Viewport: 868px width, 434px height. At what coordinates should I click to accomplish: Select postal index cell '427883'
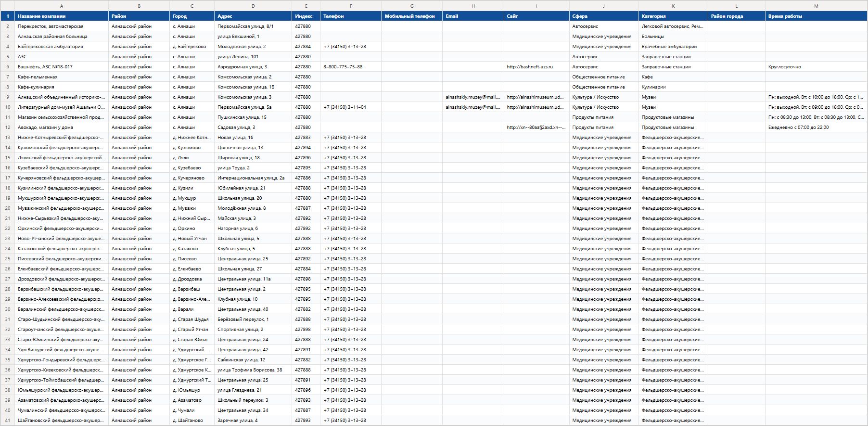(306, 138)
